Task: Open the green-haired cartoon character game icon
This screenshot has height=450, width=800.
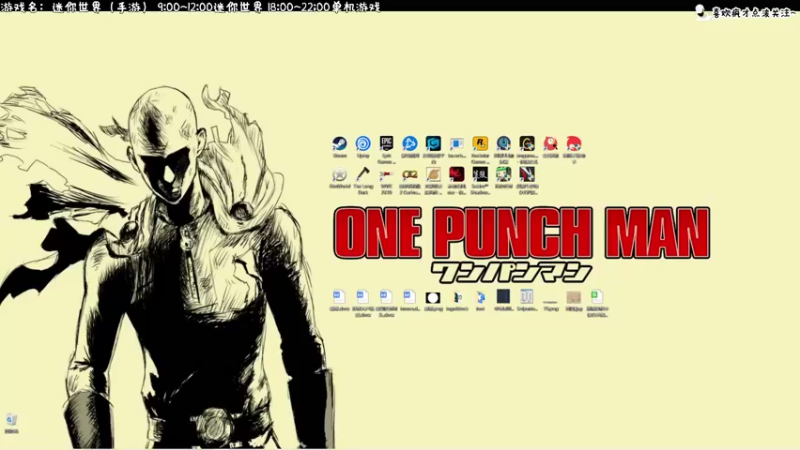Action: pos(504,174)
